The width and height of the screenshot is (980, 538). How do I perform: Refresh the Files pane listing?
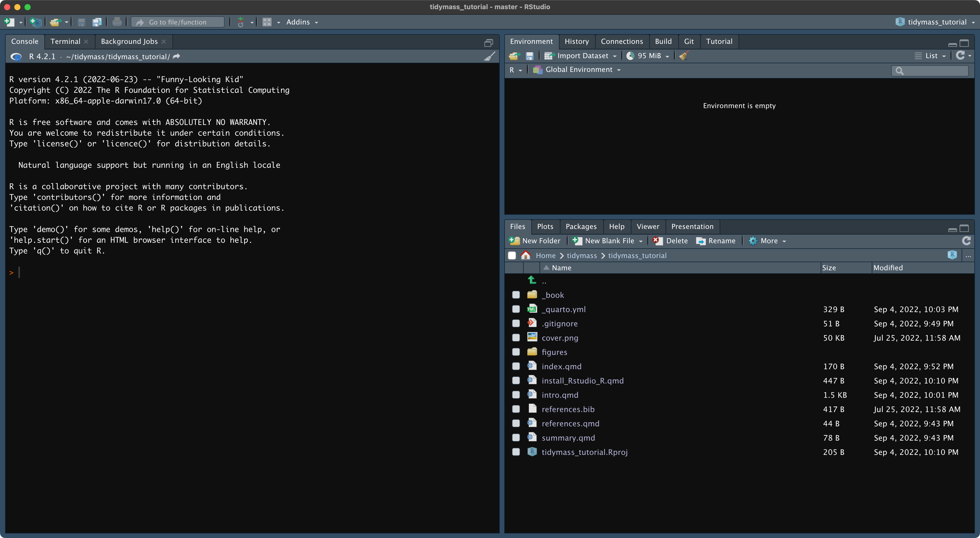(966, 241)
